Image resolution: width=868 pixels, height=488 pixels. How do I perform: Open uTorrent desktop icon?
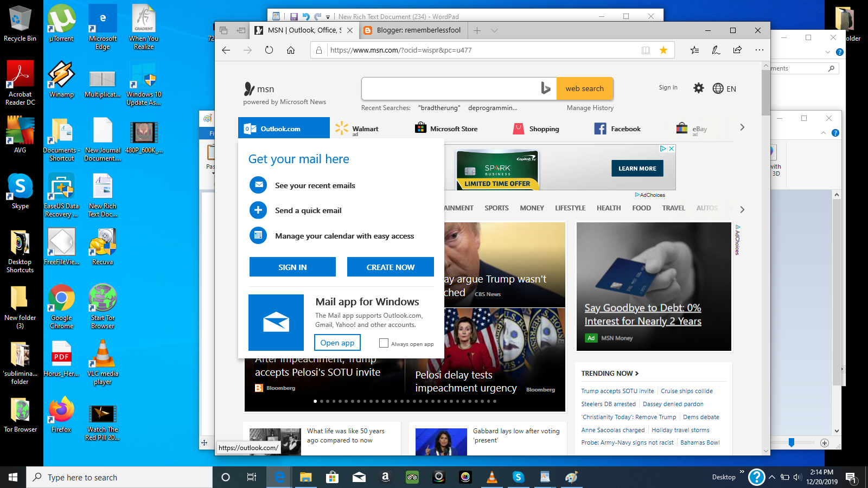click(61, 23)
